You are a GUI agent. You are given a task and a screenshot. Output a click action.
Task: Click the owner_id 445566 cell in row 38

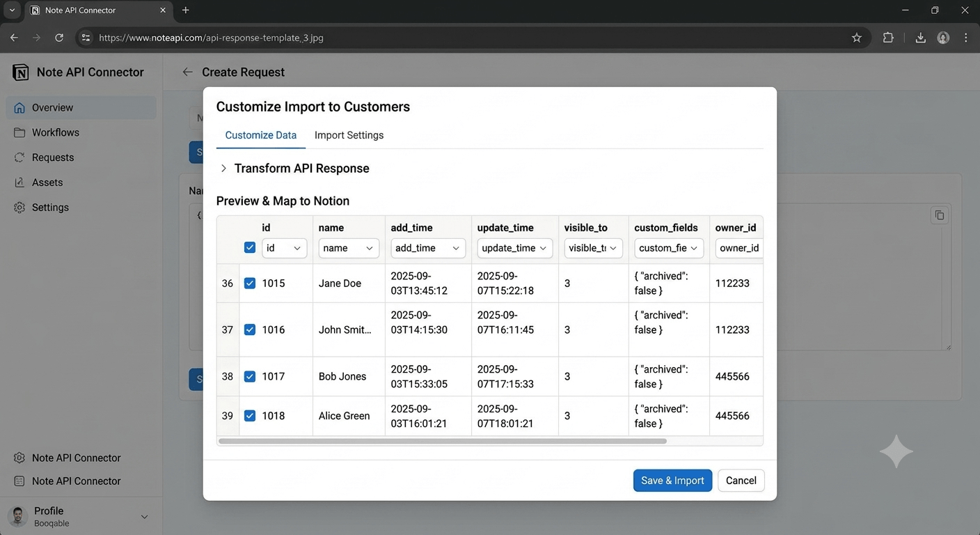pyautogui.click(x=736, y=376)
